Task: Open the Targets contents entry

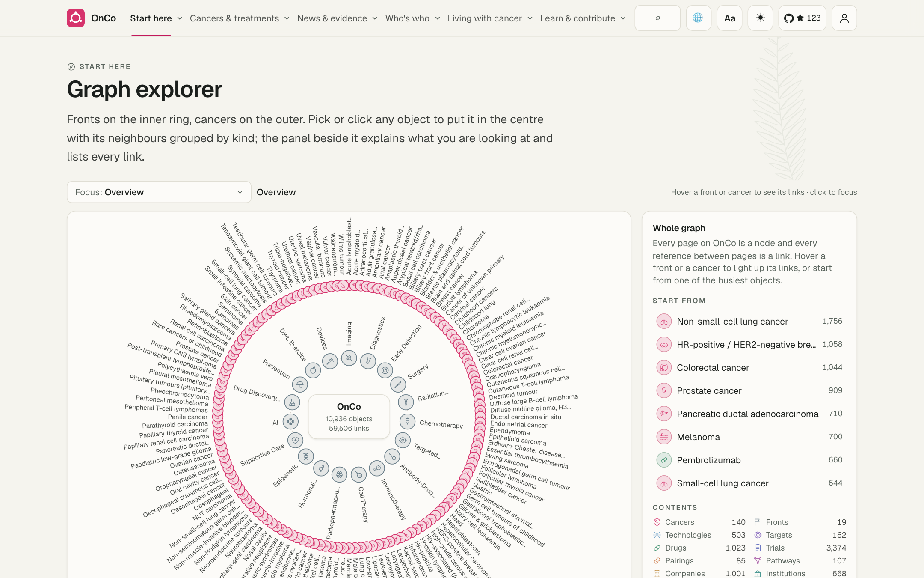Action: [800, 535]
